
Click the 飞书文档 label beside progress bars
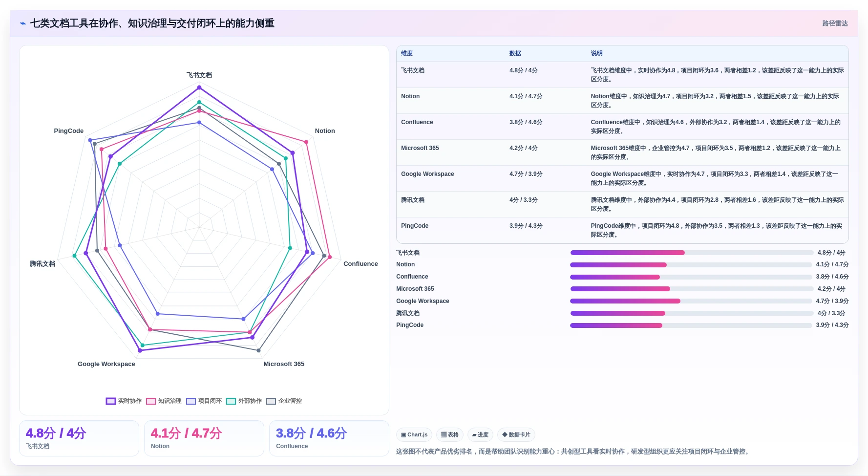pos(408,253)
